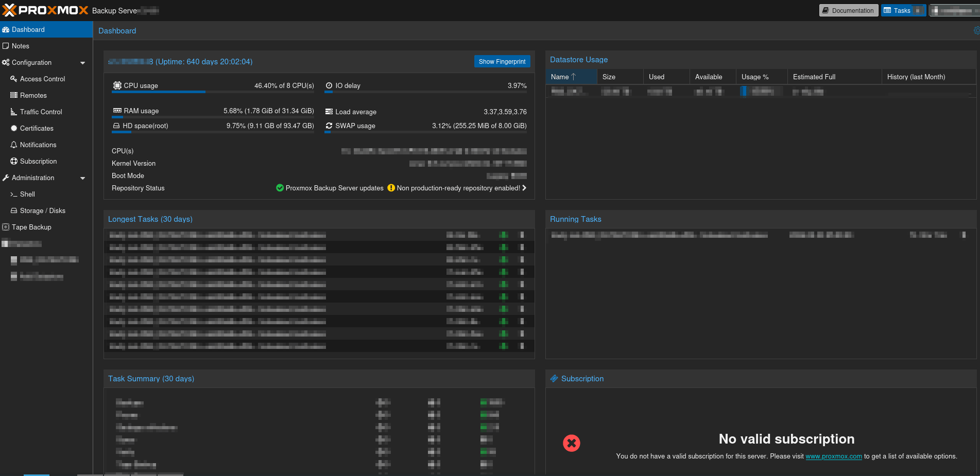The width and height of the screenshot is (980, 476).
Task: Collapse the Administration section arrow
Action: point(83,178)
